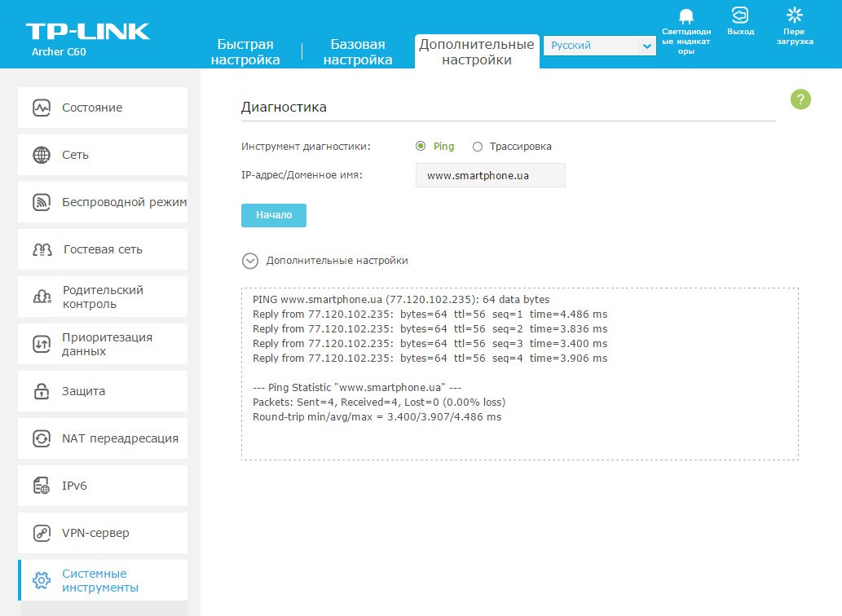Switch to Базовая настройка tab
Image resolution: width=842 pixels, height=616 pixels.
358,52
